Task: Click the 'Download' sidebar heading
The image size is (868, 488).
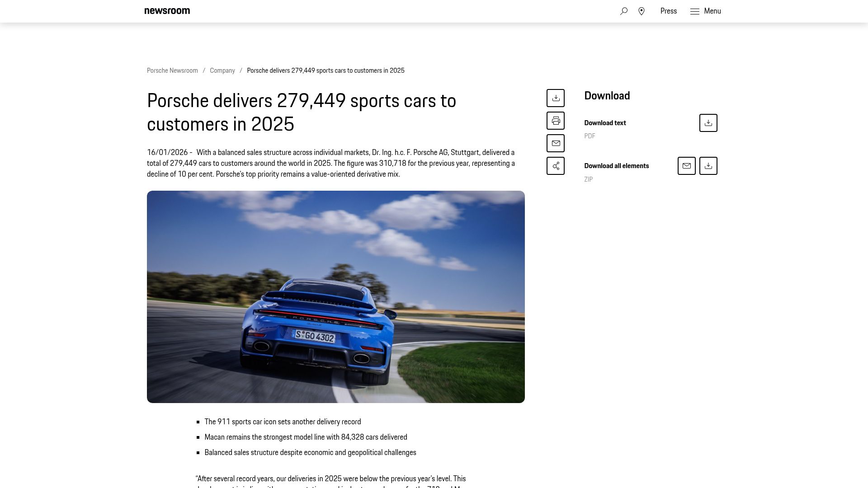Action: (x=607, y=96)
